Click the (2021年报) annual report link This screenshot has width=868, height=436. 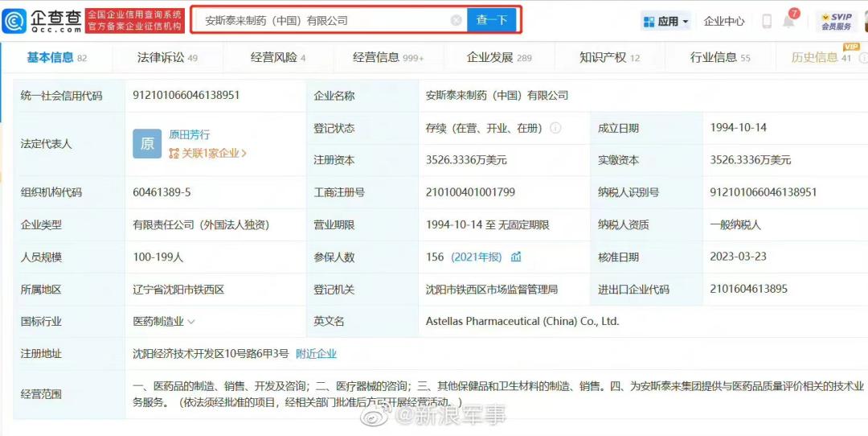pyautogui.click(x=477, y=257)
